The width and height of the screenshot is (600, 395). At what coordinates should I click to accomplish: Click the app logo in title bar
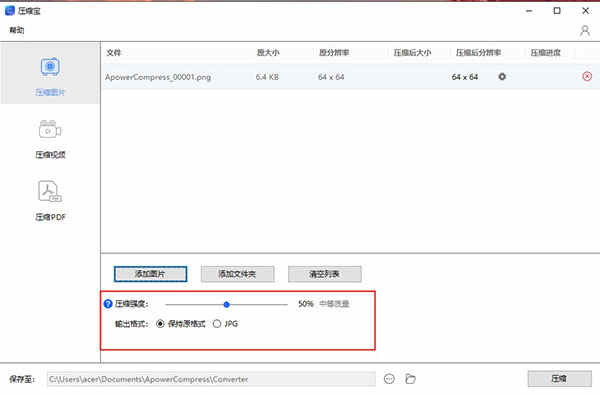point(10,10)
